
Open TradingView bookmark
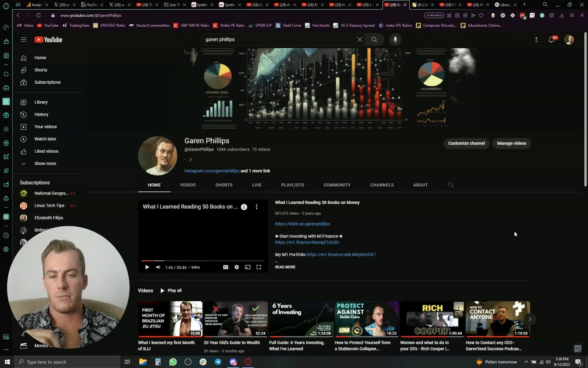click(x=76, y=25)
